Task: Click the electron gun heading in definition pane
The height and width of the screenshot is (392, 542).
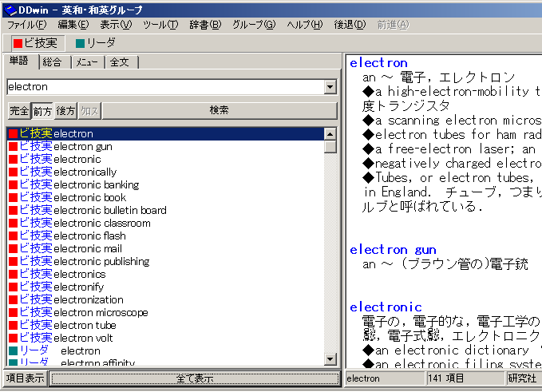Action: click(393, 250)
